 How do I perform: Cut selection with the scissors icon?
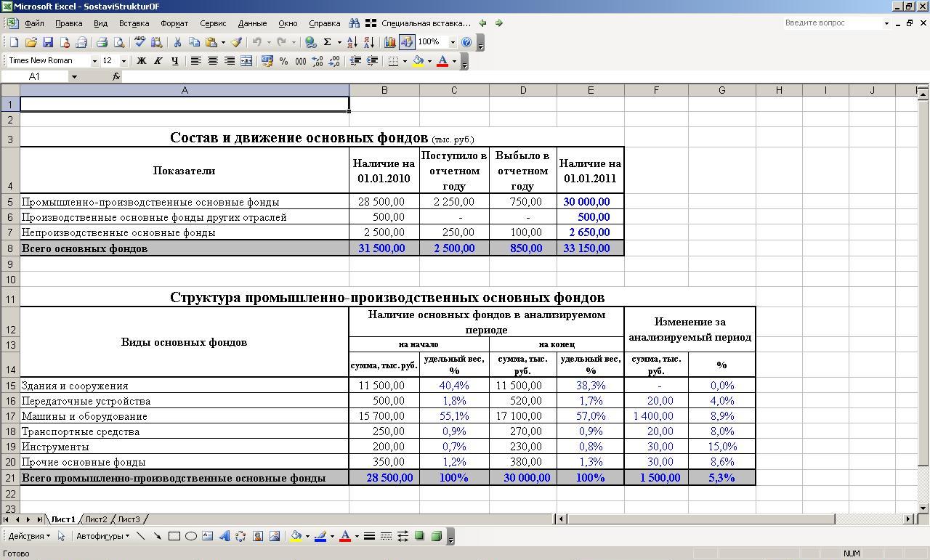click(x=177, y=43)
